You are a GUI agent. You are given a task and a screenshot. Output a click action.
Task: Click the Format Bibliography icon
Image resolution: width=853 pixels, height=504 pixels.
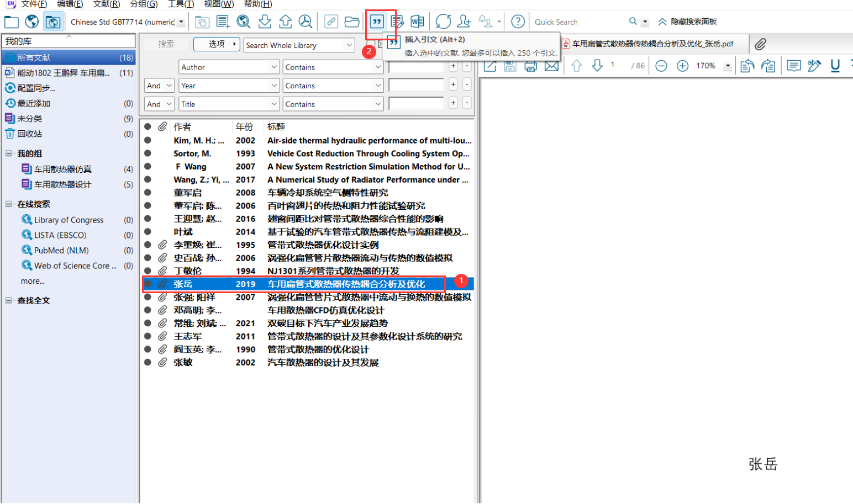(397, 22)
